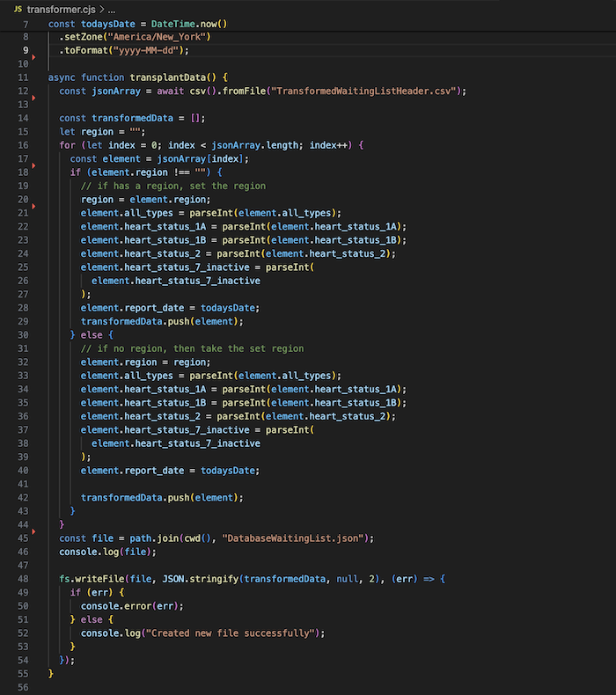Click fs.writeFile call on line 48
616x695 pixels.
click(92, 580)
